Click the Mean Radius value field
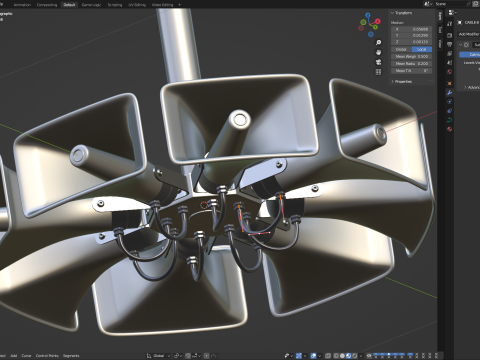480x360 pixels. (x=412, y=63)
